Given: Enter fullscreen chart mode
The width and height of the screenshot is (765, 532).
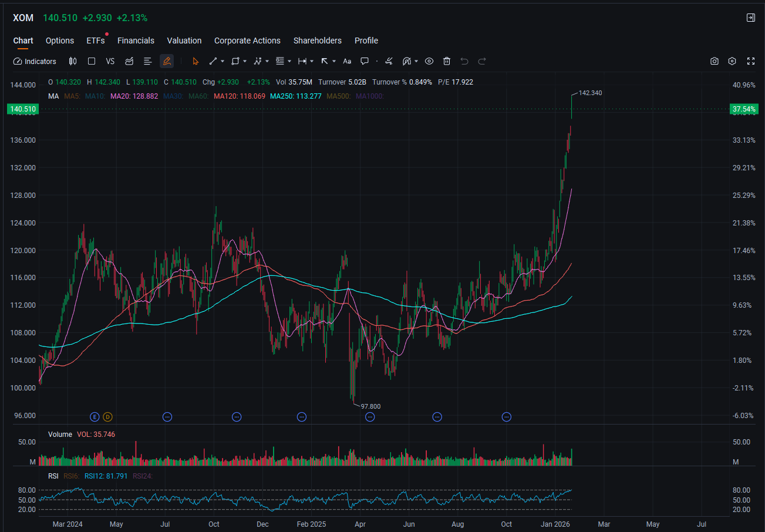Looking at the screenshot, I should [750, 61].
